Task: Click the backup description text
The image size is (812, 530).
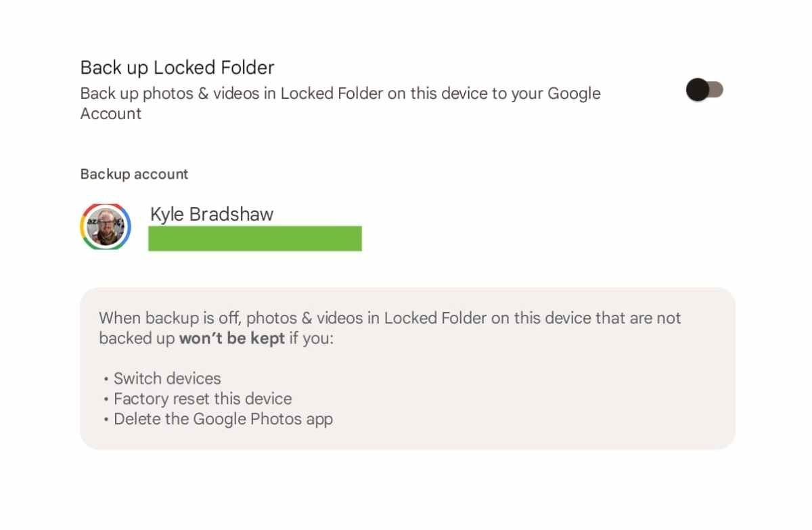Action: click(x=340, y=103)
